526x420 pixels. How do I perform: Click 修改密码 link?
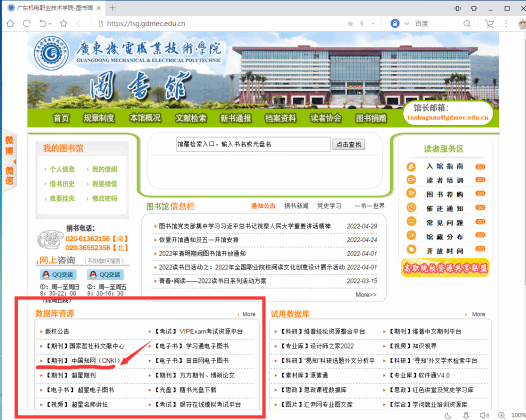pyautogui.click(x=104, y=199)
